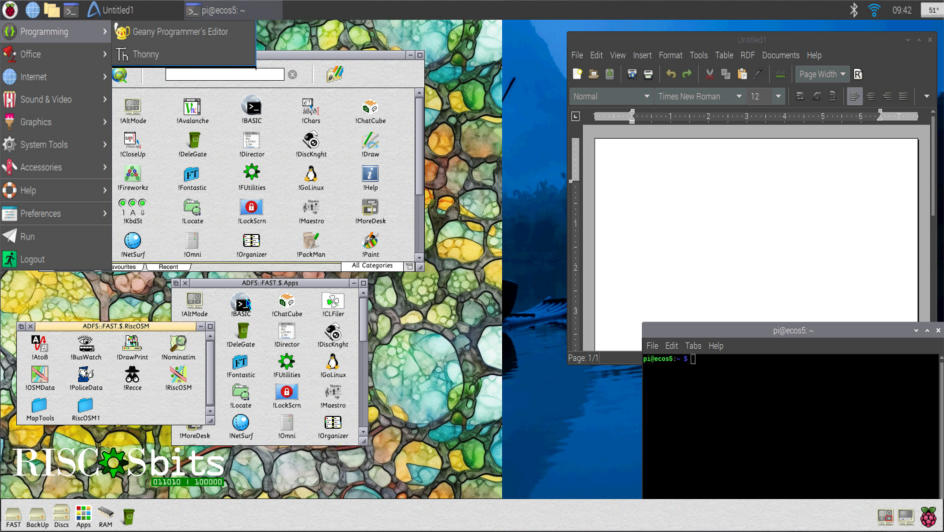Click the paste clipboard icon in AbiWord
This screenshot has width=944, height=532.
point(742,74)
